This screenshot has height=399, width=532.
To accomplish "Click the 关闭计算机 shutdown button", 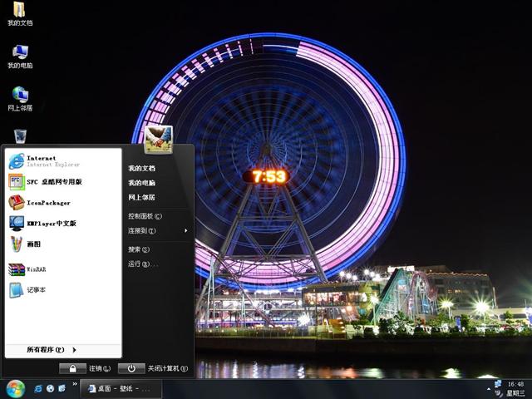I will (154, 368).
